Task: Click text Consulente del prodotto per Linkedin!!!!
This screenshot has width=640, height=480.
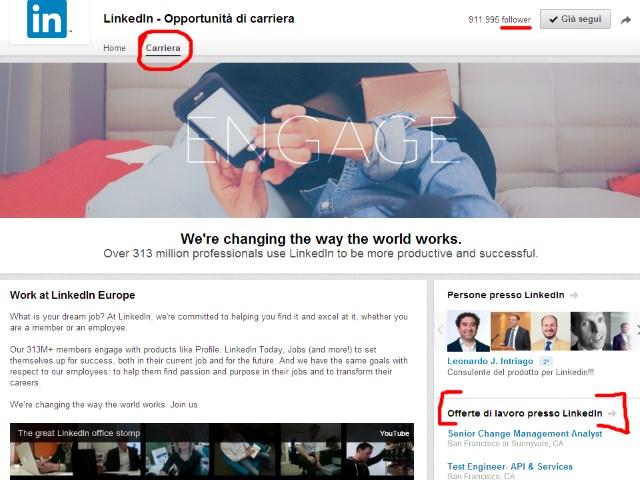Action: coord(520,372)
